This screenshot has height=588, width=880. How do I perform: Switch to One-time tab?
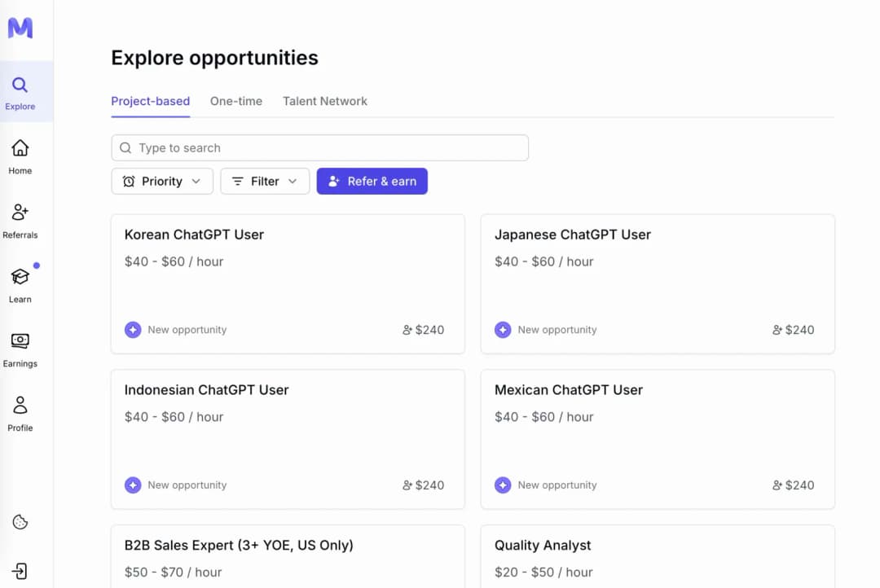(x=236, y=101)
